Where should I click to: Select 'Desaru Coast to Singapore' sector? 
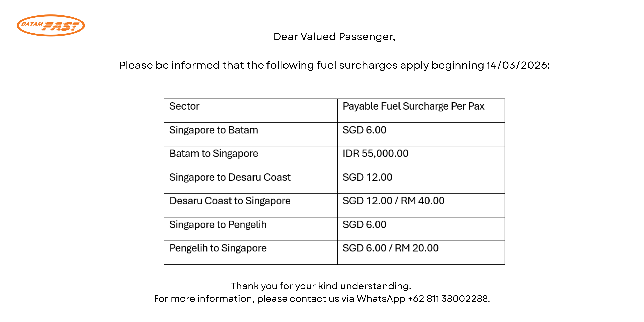[x=250, y=205]
